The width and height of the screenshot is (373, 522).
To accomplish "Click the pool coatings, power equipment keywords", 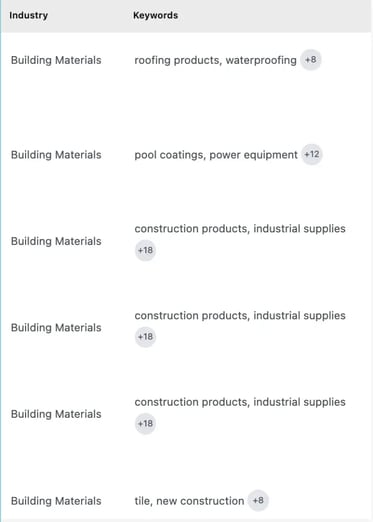I will point(216,155).
